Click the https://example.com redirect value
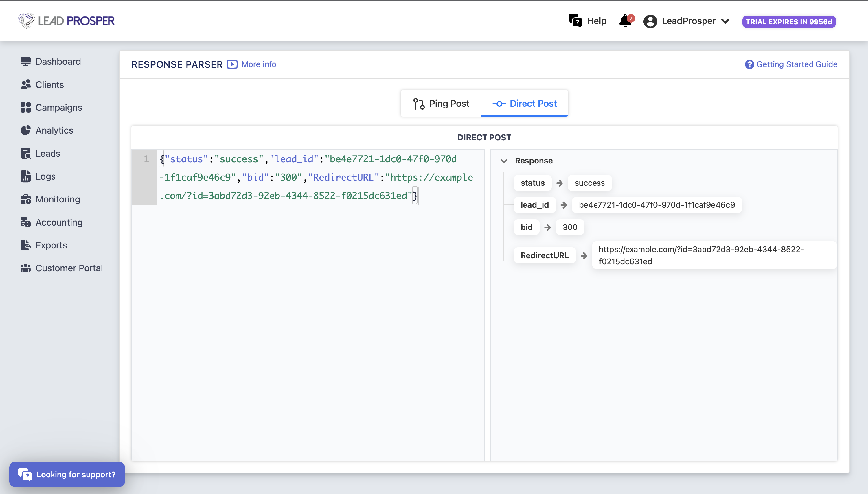 pos(714,255)
